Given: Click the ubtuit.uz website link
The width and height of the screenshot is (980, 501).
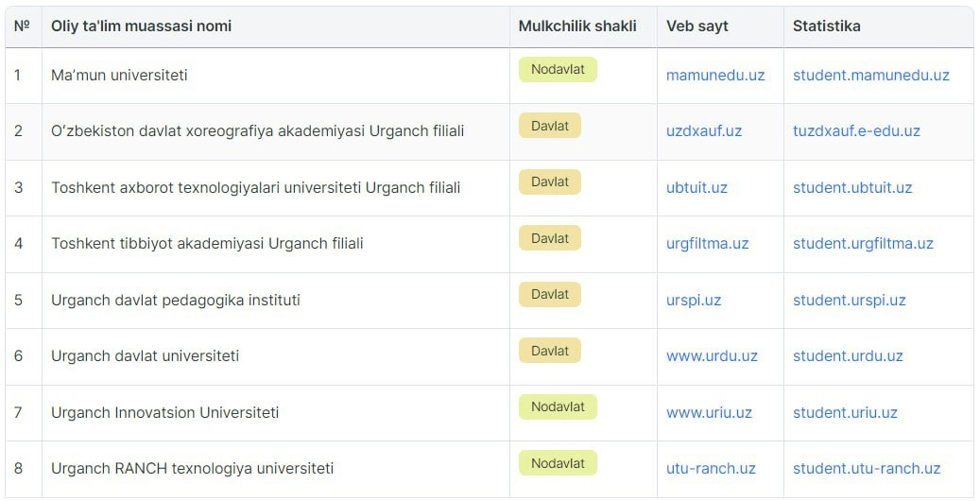Looking at the screenshot, I should click(696, 188).
